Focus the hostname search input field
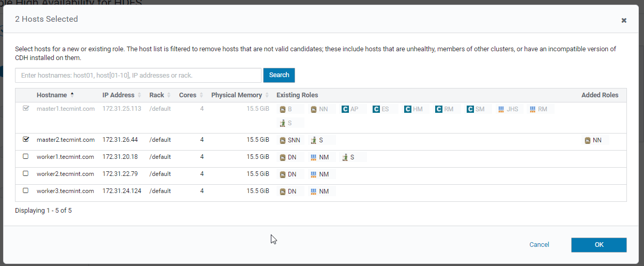 (x=138, y=76)
